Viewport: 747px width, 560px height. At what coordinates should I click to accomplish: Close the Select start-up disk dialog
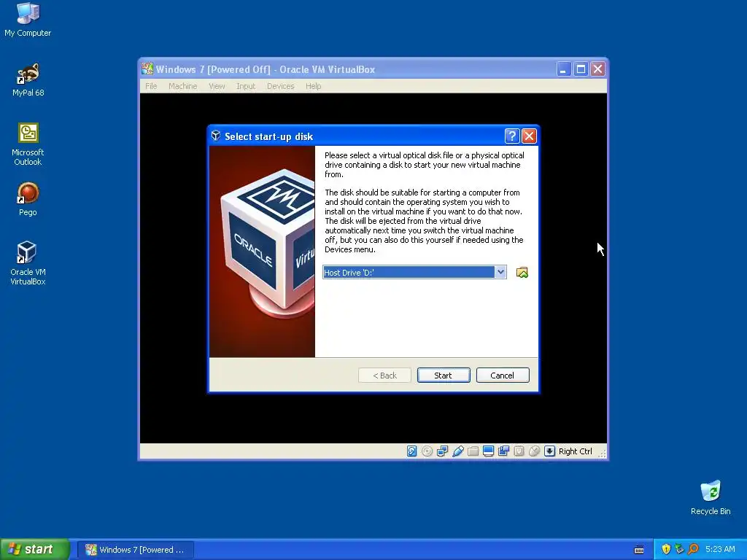529,136
